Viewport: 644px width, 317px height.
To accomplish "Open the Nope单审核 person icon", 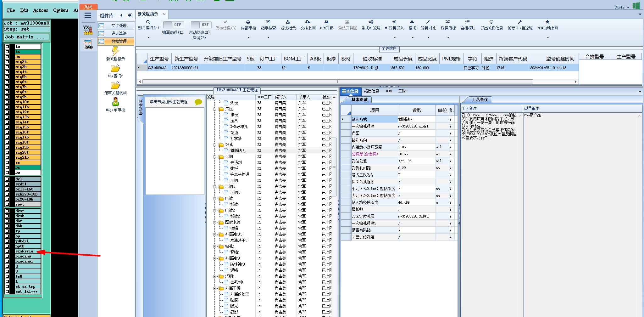I will 115,102.
